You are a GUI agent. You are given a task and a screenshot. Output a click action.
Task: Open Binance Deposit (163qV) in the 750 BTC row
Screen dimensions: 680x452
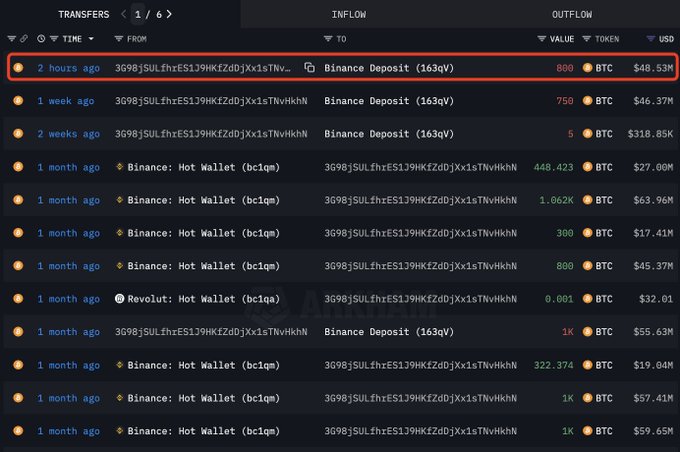(389, 101)
